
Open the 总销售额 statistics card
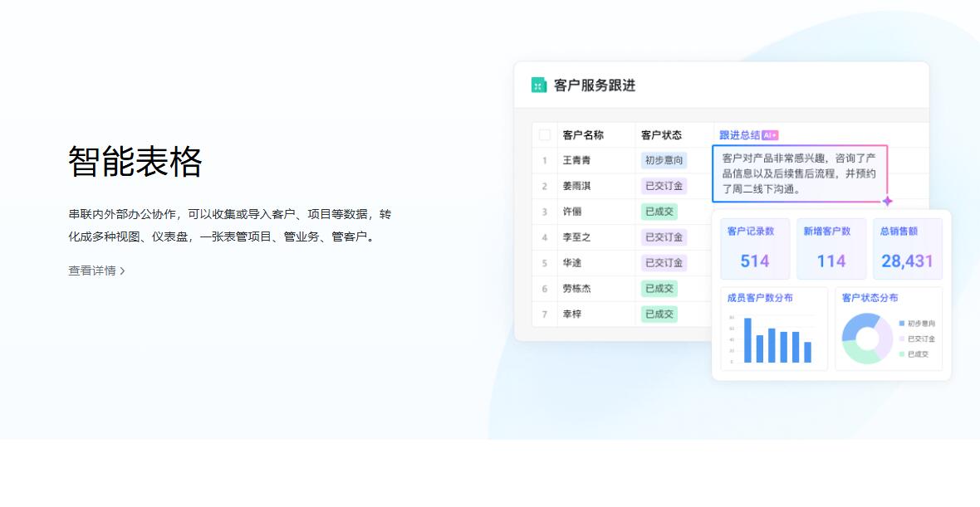[906, 247]
